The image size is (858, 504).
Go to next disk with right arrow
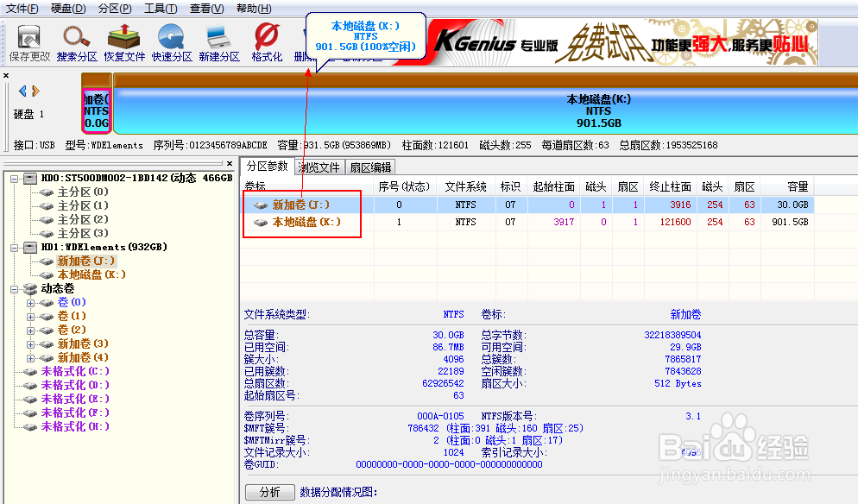click(35, 91)
